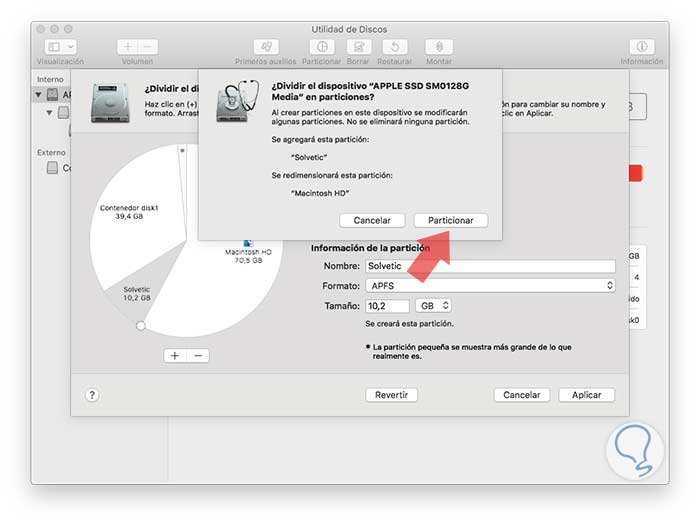The width and height of the screenshot is (700, 525).
Task: Click the Interno sidebar heading
Action: click(50, 79)
